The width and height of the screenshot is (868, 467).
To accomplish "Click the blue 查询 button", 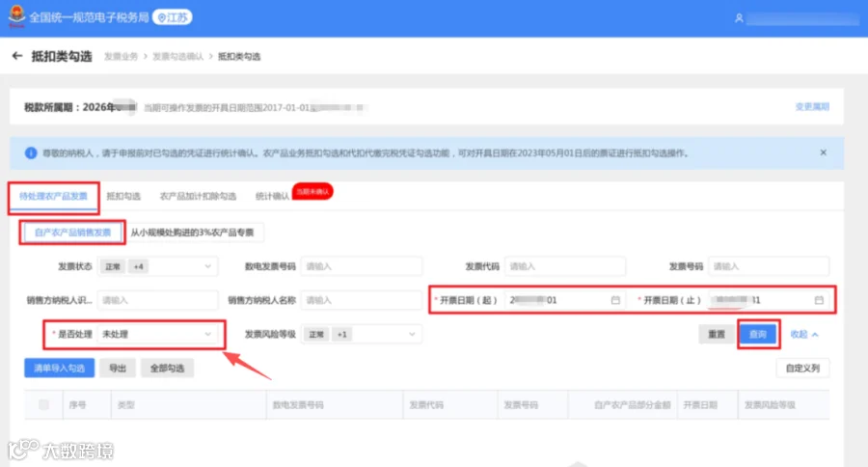I will [758, 334].
